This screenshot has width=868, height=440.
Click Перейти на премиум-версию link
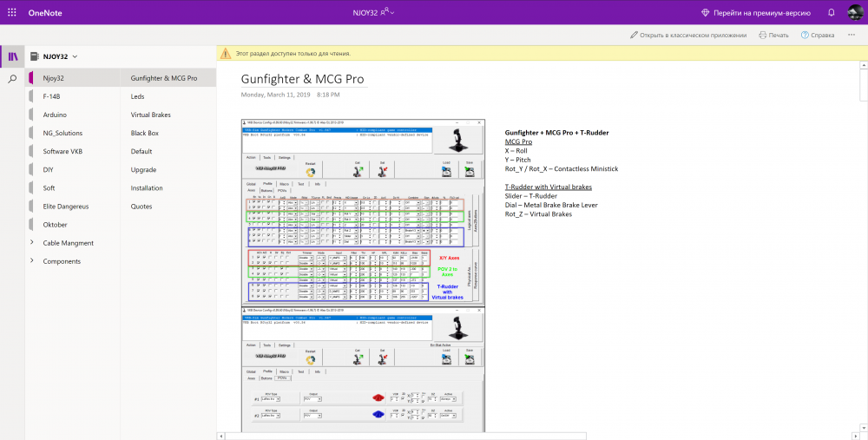(762, 13)
